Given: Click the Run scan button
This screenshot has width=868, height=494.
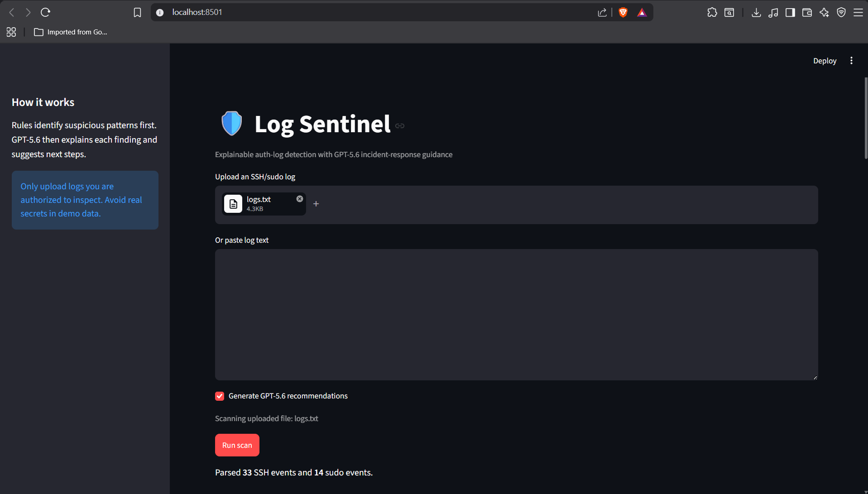Looking at the screenshot, I should pyautogui.click(x=237, y=445).
